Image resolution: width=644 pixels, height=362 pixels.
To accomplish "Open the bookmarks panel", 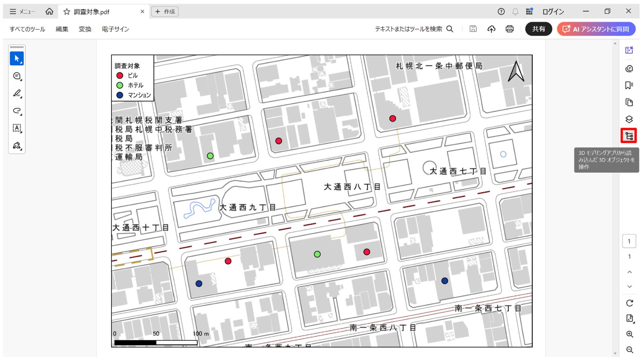I will [x=629, y=85].
